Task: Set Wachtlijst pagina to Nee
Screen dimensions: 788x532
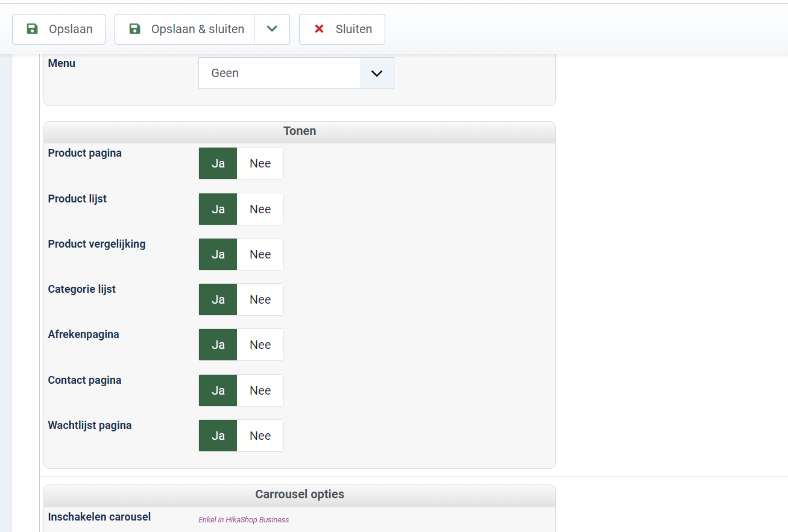Action: point(260,436)
